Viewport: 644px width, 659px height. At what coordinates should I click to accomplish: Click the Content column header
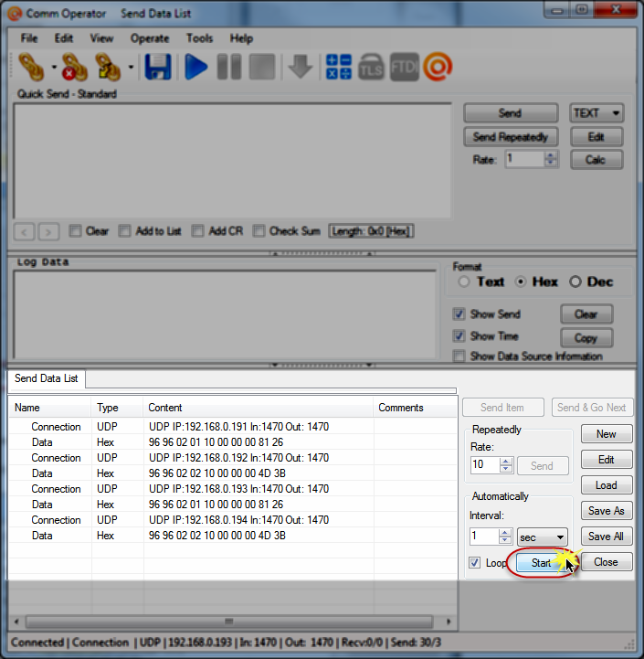(258, 408)
